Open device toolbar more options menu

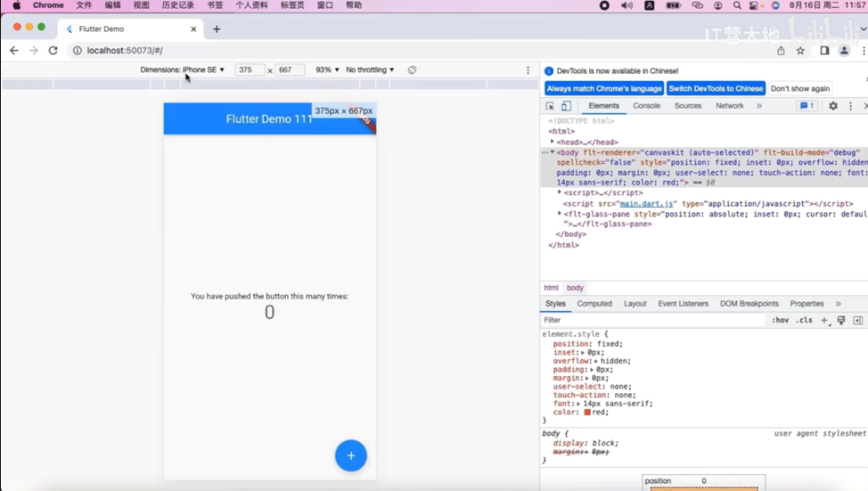[528, 70]
